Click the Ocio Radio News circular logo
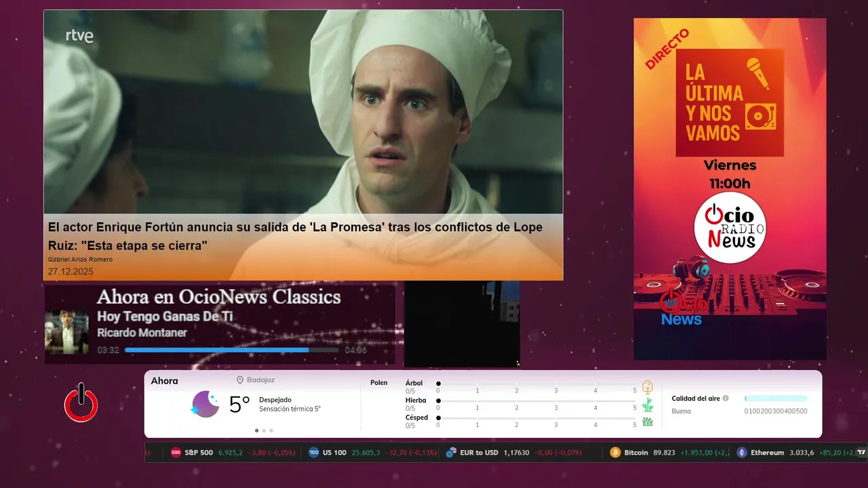Screen dimensions: 868x488 pos(730,227)
